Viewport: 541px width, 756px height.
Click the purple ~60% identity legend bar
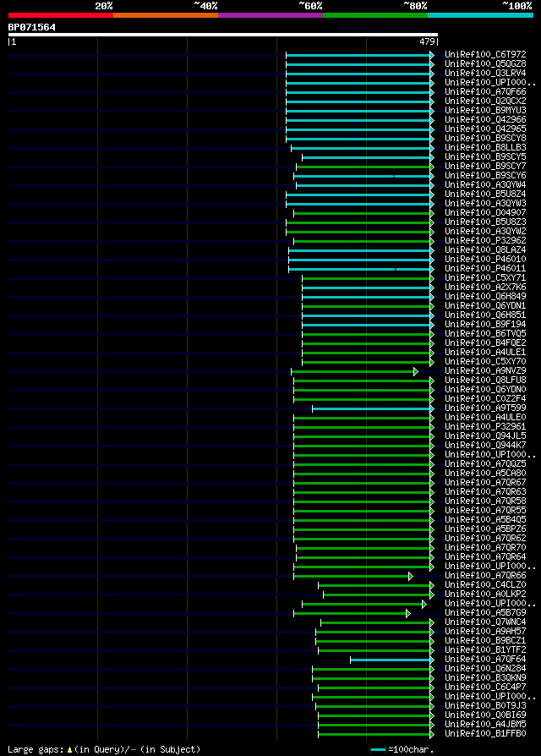270,15
